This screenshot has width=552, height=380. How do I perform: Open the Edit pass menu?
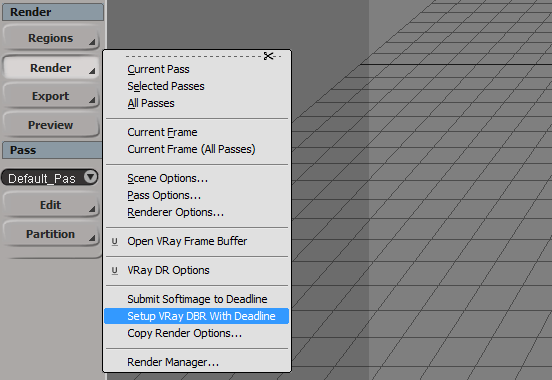(51, 205)
